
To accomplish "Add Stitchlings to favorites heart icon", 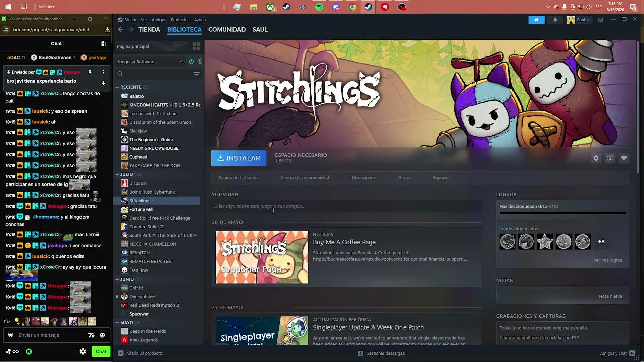I will pyautogui.click(x=624, y=158).
